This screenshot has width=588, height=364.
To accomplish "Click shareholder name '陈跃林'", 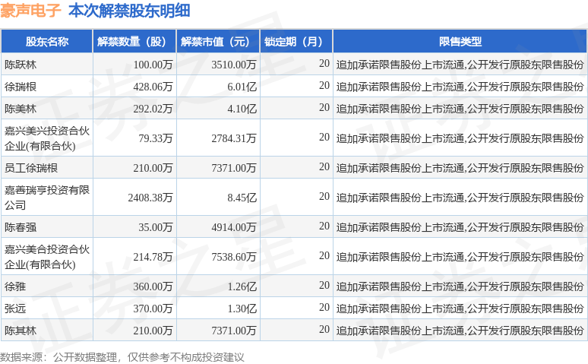I will pyautogui.click(x=21, y=65).
